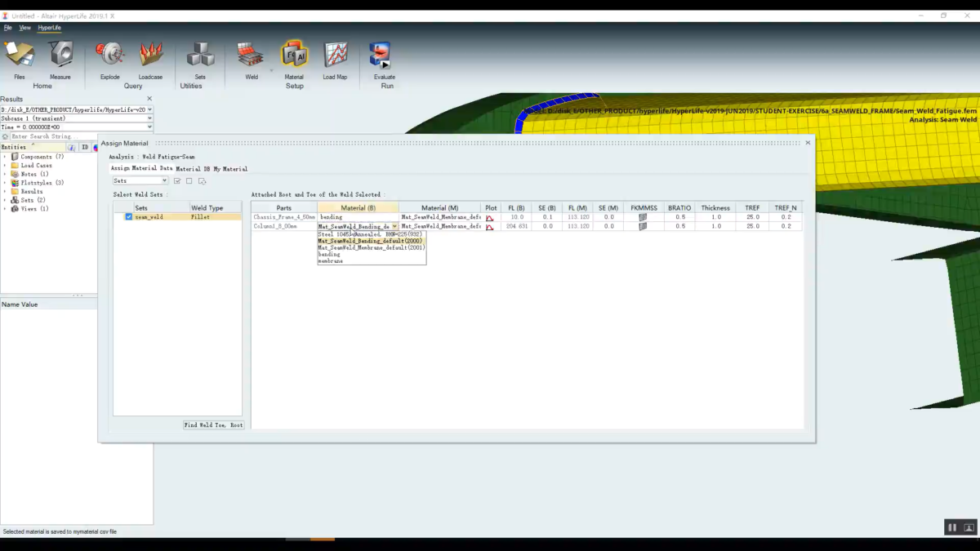Expand the Load Cases tree node
This screenshot has width=980, height=551.
click(x=5, y=166)
